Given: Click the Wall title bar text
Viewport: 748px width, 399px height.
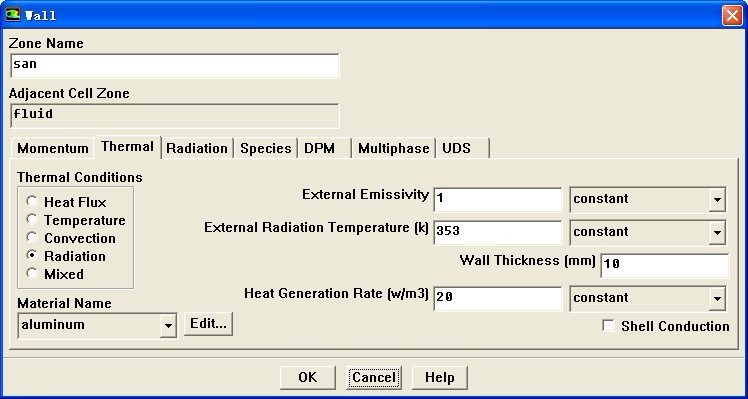Looking at the screenshot, I should [41, 15].
